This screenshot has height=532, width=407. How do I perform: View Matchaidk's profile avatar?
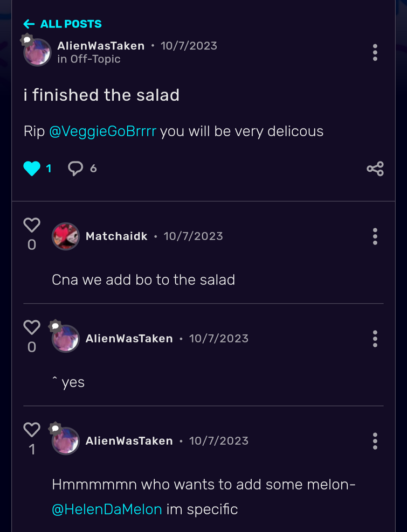click(x=66, y=236)
